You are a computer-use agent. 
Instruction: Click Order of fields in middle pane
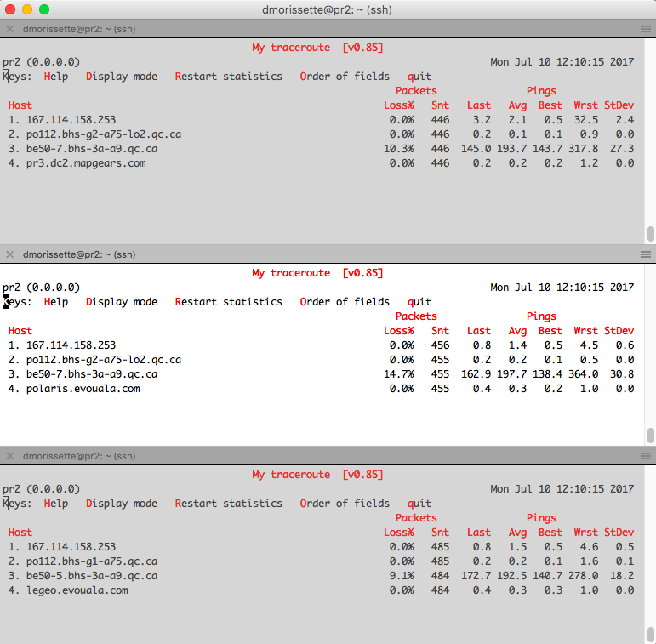(345, 302)
